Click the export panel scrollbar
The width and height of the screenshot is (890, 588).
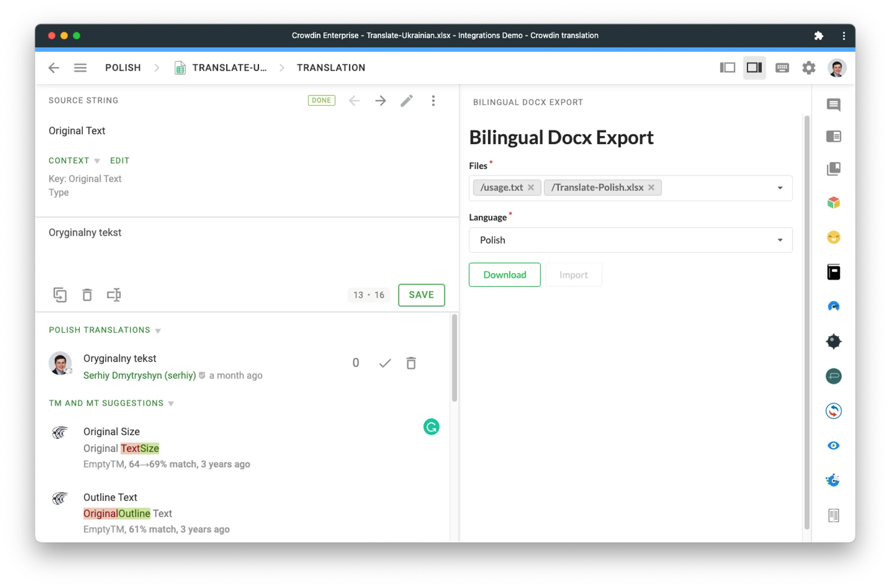(x=807, y=322)
